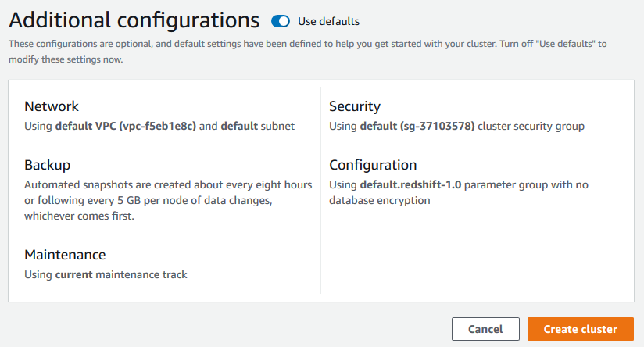Click the Network section heading
The width and height of the screenshot is (644, 347).
pyautogui.click(x=52, y=106)
